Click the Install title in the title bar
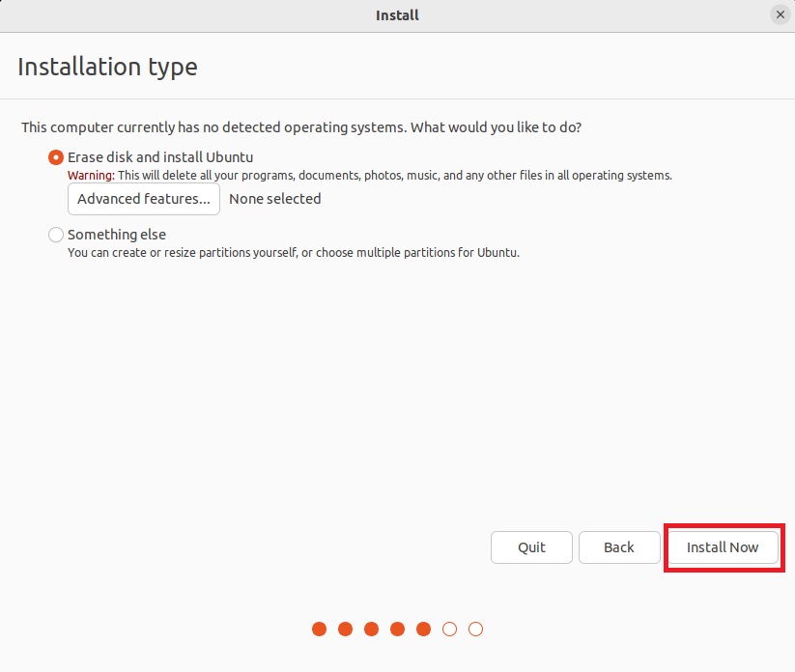 tap(397, 14)
